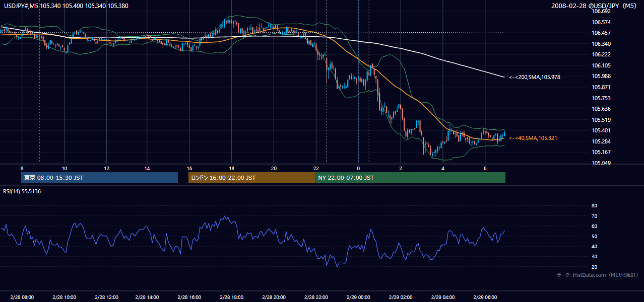Click price axis value 106.692

pyautogui.click(x=602, y=11)
